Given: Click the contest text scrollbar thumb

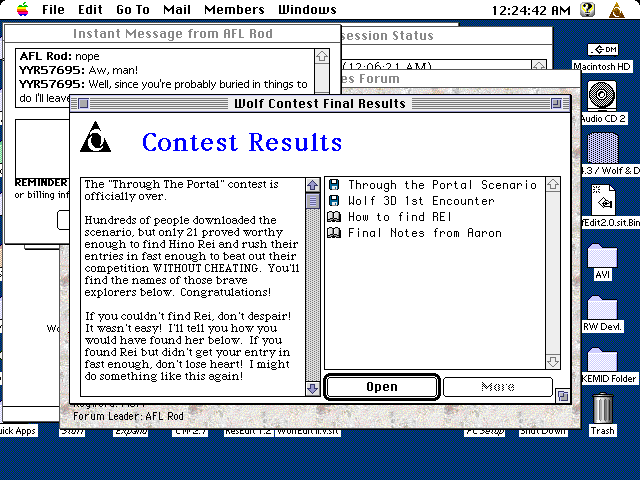Looking at the screenshot, I should pos(313,201).
